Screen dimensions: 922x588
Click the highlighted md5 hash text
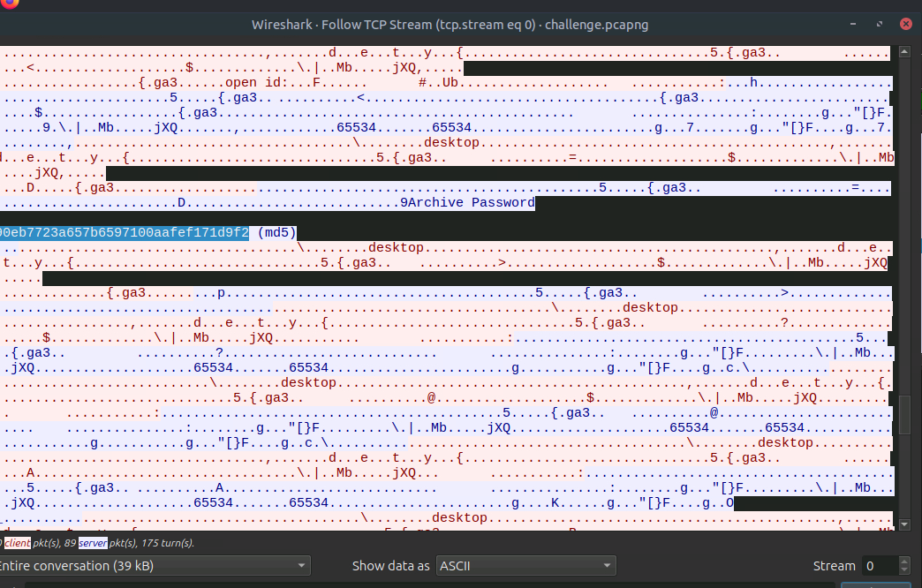coord(124,232)
